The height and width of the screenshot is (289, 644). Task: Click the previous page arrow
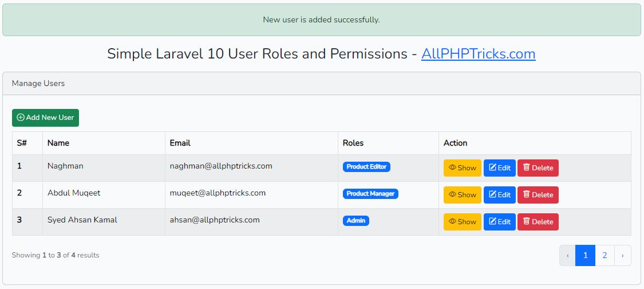pos(568,256)
